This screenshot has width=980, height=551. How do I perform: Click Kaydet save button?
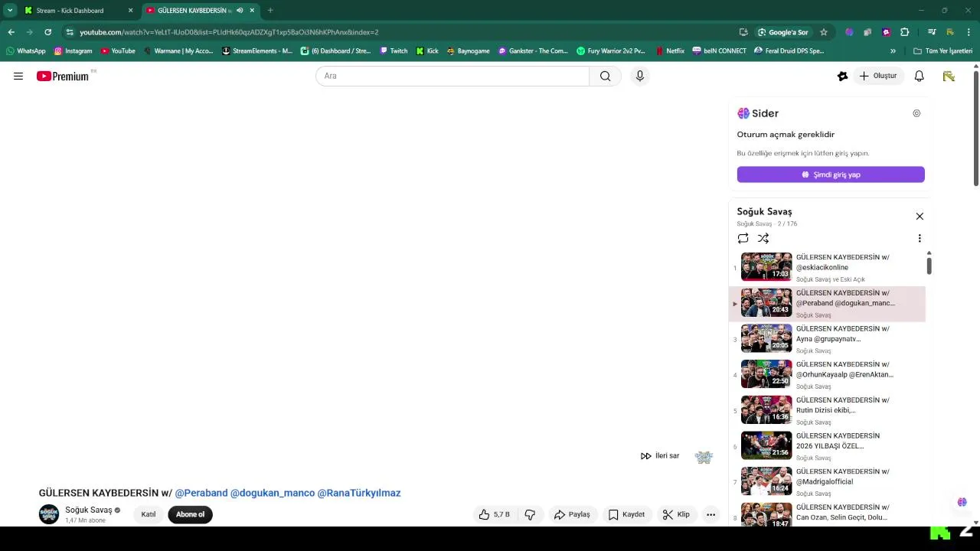pos(626,514)
